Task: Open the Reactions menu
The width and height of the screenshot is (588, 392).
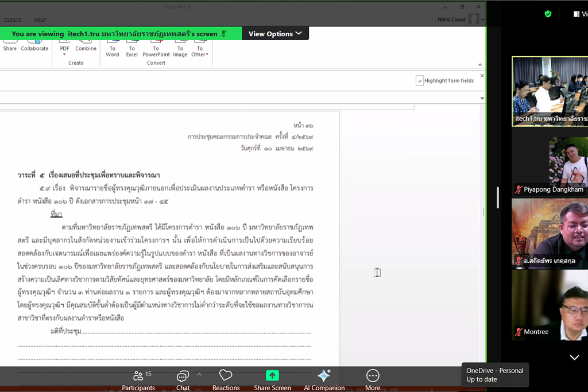Action: (226, 379)
